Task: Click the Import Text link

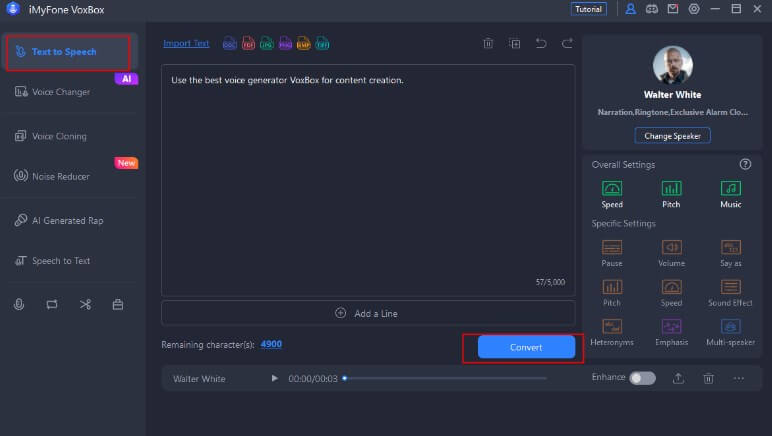Action: pos(186,43)
